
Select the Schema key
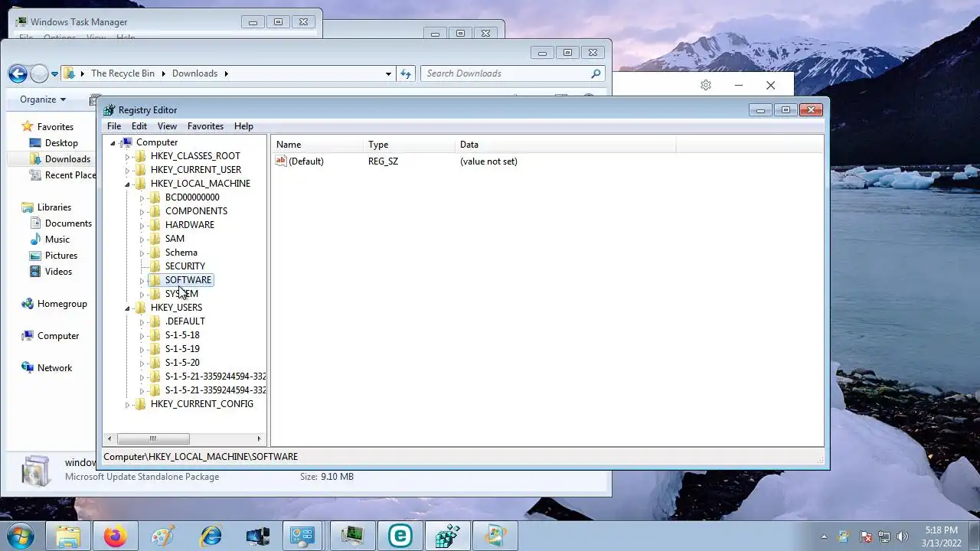click(x=181, y=253)
